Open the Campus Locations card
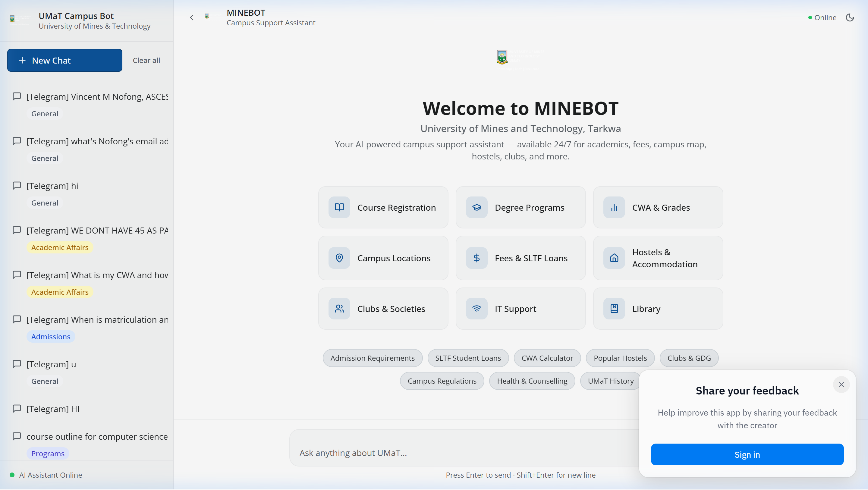868x490 pixels. 383,258
